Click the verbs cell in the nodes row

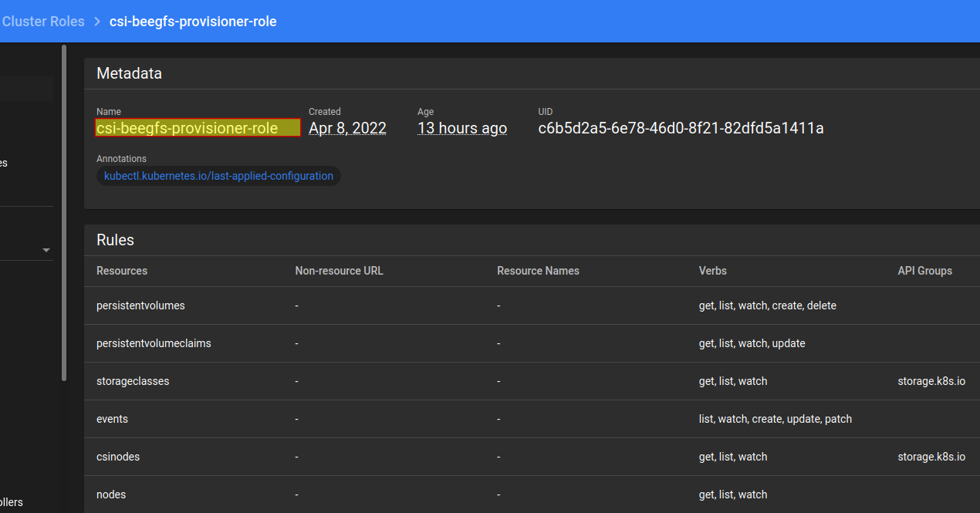733,494
